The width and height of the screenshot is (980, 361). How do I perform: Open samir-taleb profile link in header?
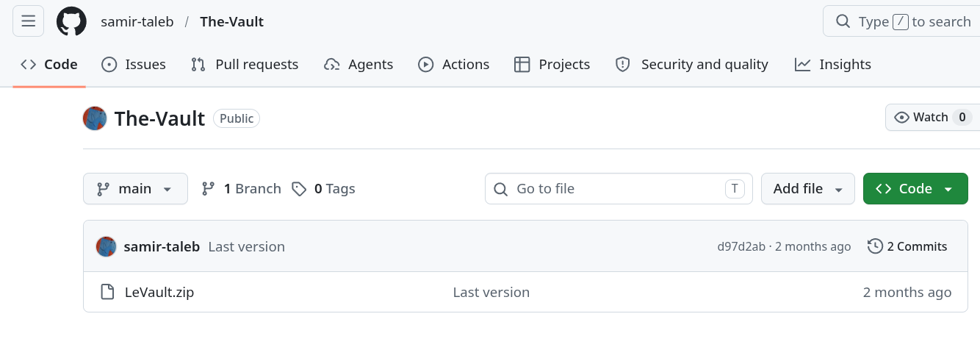pos(137,22)
